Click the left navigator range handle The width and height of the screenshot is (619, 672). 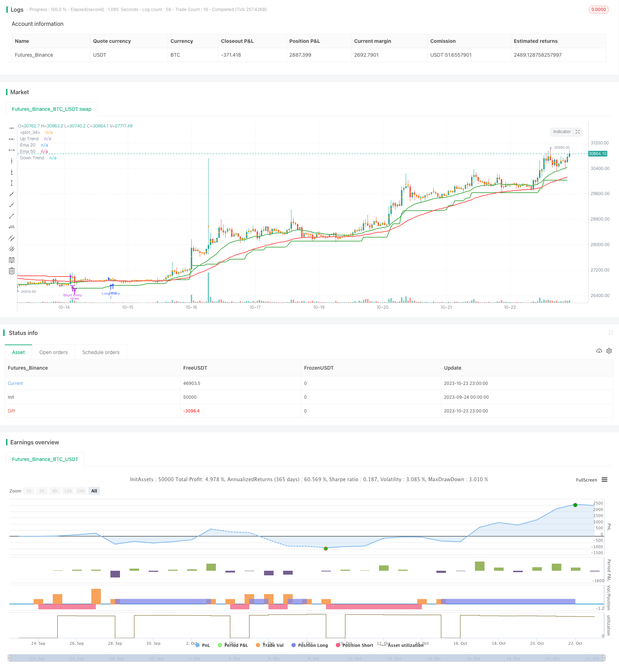point(10,658)
